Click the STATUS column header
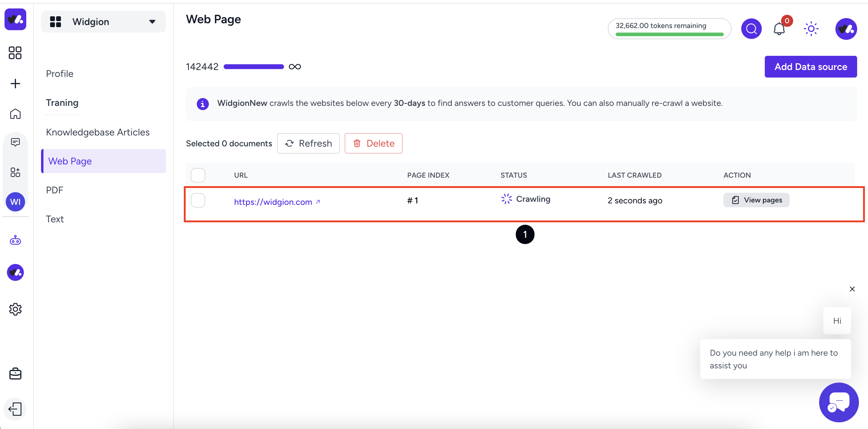This screenshot has width=868, height=429. [513, 175]
